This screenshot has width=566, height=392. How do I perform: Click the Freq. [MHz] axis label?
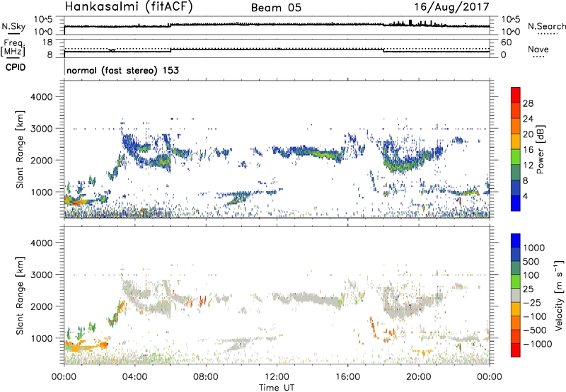13,48
